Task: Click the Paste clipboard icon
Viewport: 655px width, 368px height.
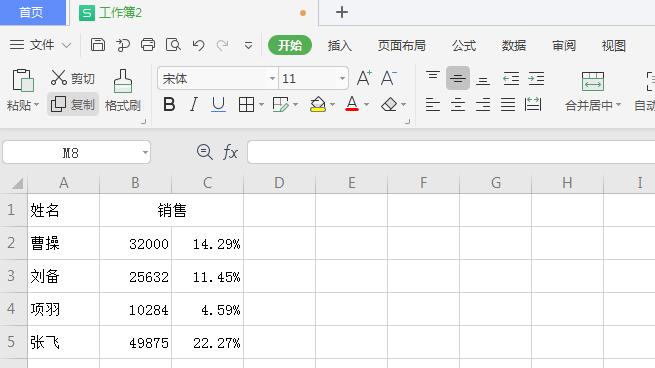Action: [23, 80]
